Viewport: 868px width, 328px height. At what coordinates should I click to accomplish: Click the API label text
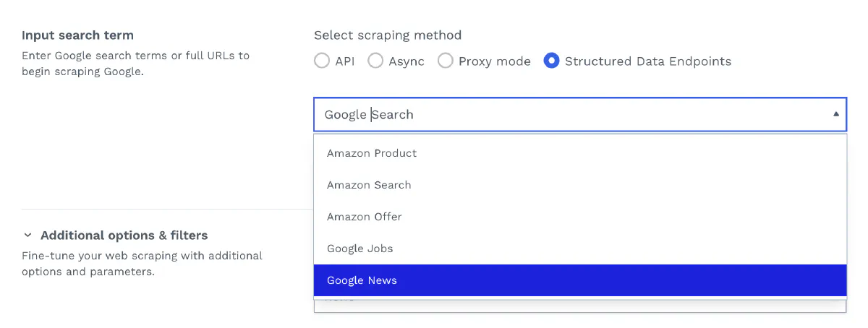pos(345,61)
